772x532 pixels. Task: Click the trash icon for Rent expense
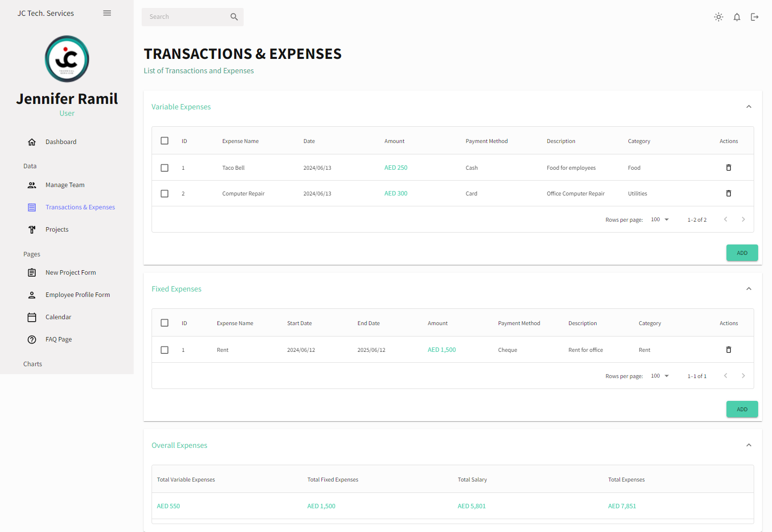pos(728,350)
